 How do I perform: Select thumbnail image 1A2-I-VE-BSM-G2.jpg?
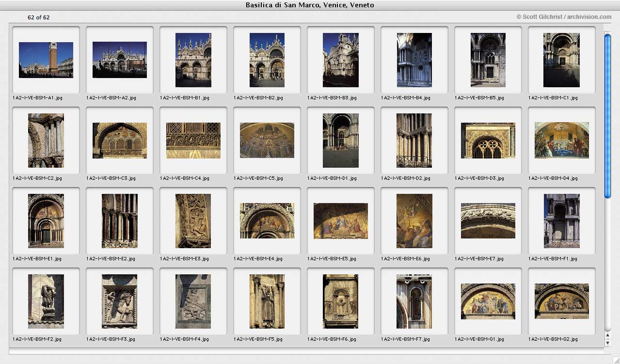tap(562, 301)
